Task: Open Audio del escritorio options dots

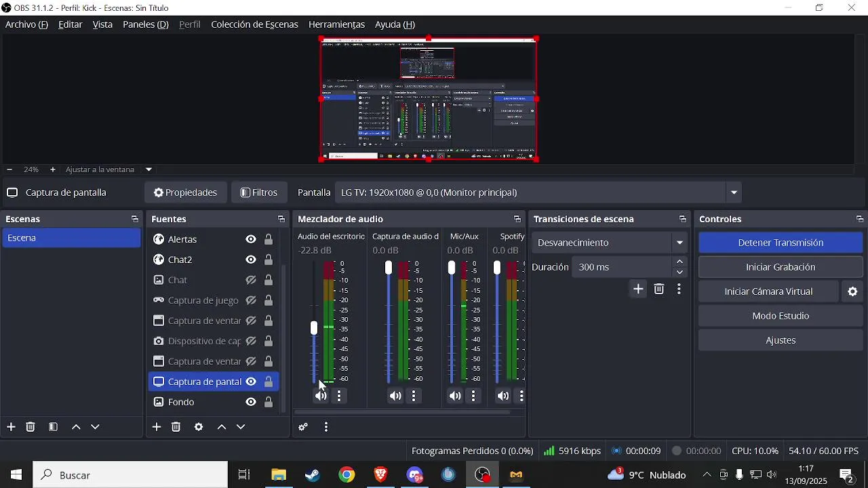Action: pyautogui.click(x=340, y=396)
